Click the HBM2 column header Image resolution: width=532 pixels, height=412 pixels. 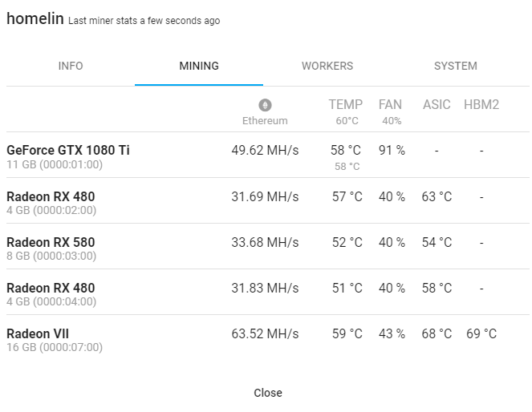[x=481, y=104]
